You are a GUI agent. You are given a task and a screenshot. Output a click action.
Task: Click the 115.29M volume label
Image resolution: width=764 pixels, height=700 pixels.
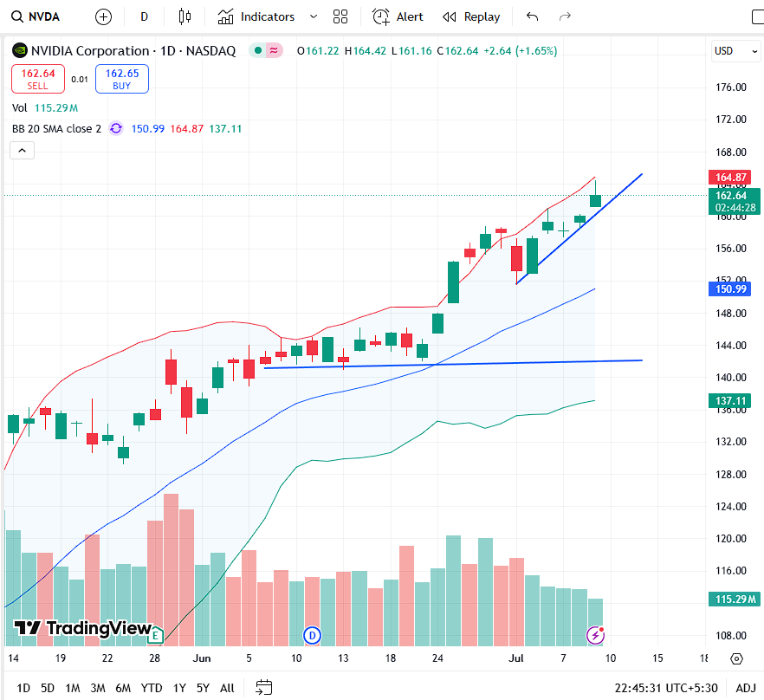point(735,600)
